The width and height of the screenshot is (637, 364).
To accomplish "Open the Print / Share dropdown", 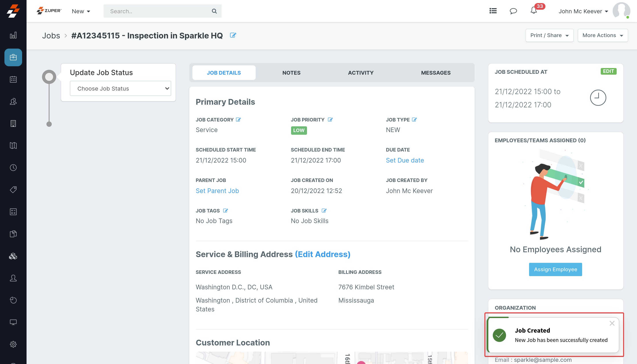I will click(x=549, y=35).
